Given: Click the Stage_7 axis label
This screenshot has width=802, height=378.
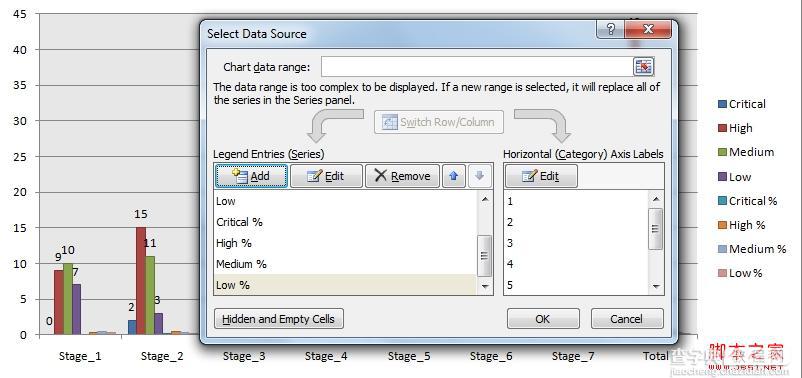Looking at the screenshot, I should [573, 356].
